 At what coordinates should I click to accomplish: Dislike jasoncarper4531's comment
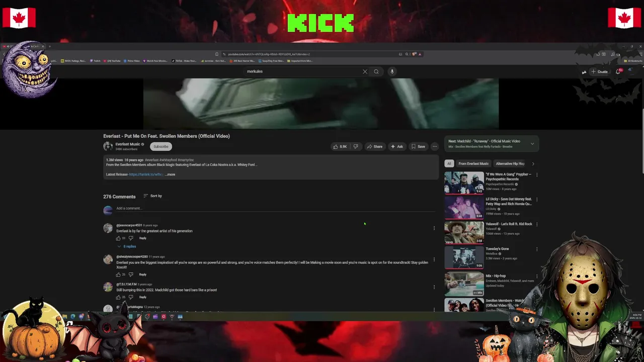click(x=131, y=238)
